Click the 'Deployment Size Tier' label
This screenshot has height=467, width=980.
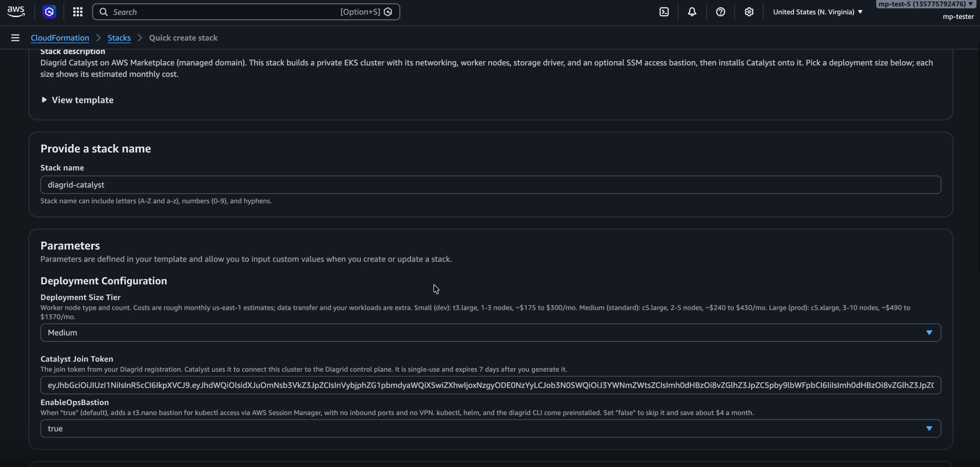click(80, 297)
